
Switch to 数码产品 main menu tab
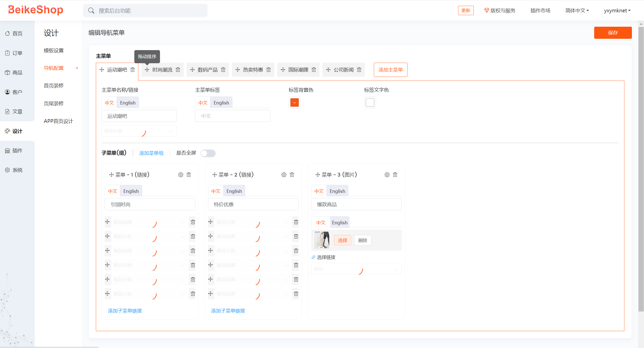[208, 70]
